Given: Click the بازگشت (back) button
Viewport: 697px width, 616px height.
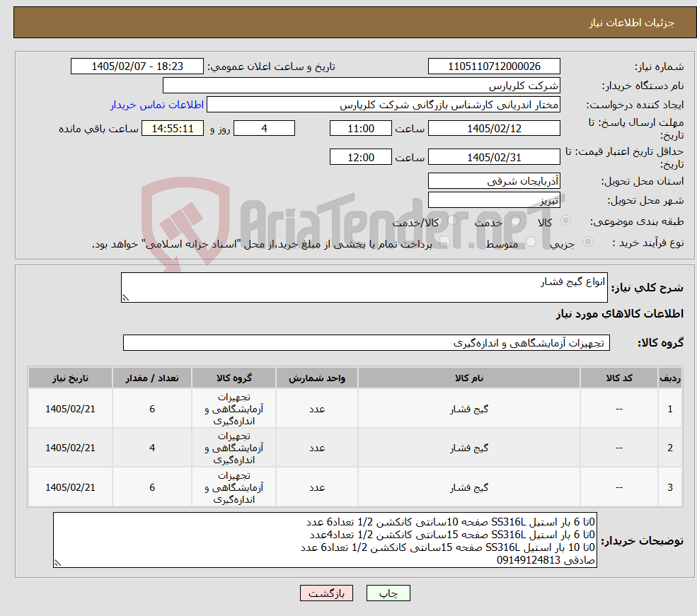Looking at the screenshot, I should click(326, 593).
